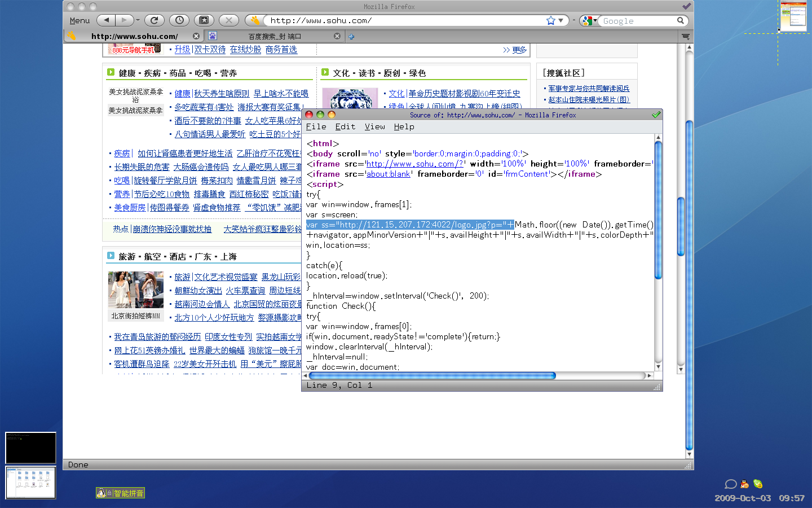Click the green check in source window title
Screen dimensions: 812x508
tap(656, 115)
